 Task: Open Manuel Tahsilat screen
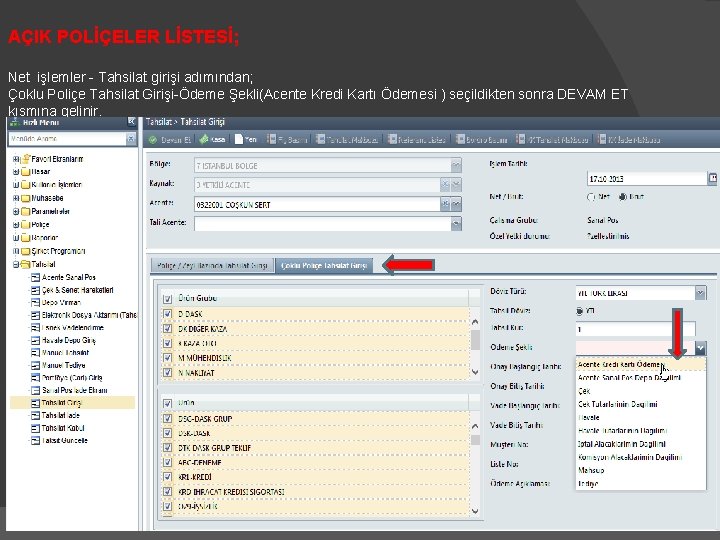click(60, 353)
